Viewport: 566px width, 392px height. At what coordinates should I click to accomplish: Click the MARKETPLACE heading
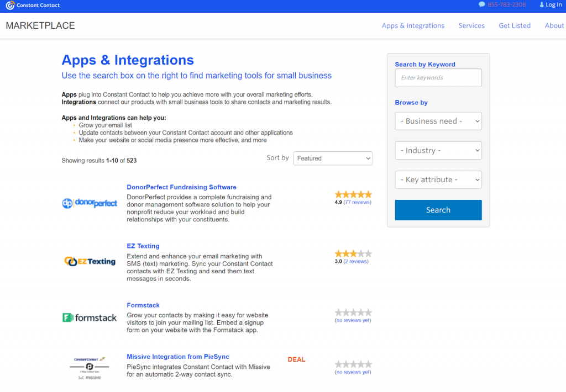(x=40, y=25)
